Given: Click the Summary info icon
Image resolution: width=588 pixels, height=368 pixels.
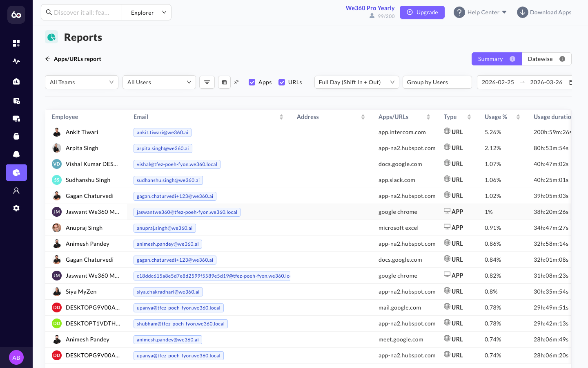Looking at the screenshot, I should (512, 59).
